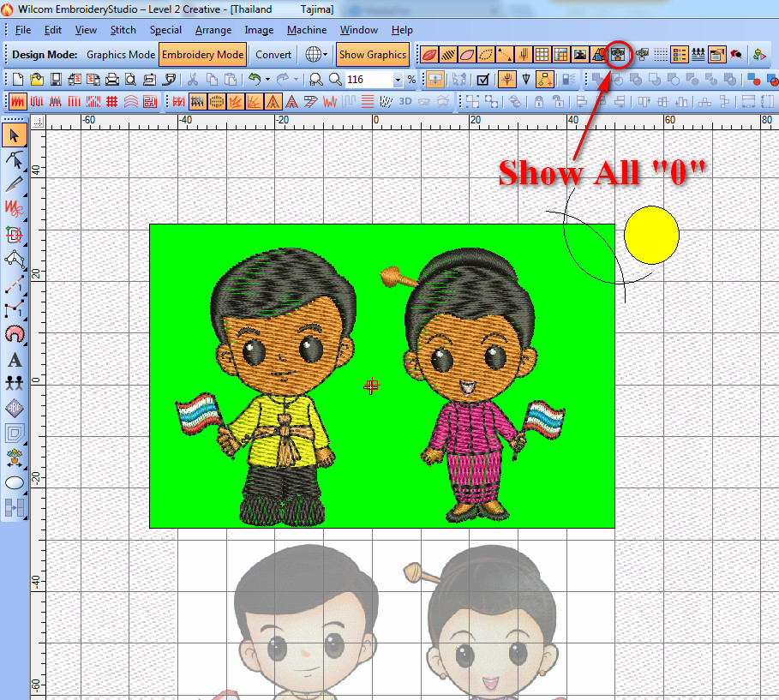Toggle Show Bitmaps picture icon
Screen dimensions: 779x700
coord(580,55)
